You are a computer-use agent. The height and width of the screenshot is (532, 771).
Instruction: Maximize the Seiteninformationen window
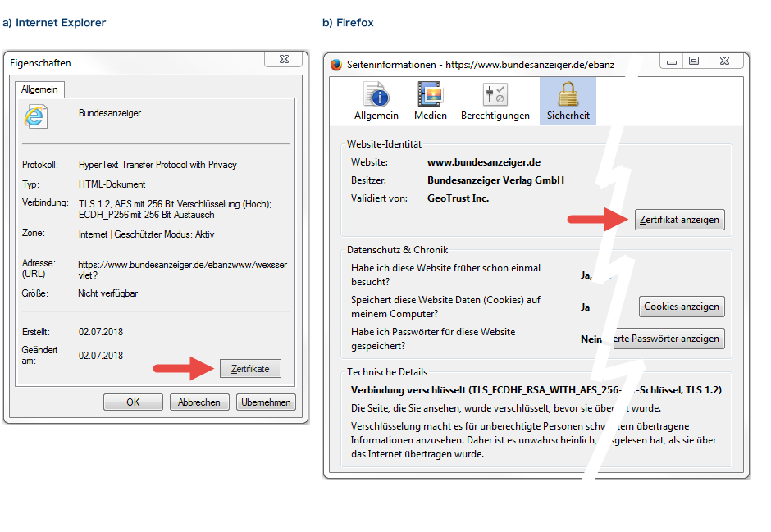click(x=694, y=61)
